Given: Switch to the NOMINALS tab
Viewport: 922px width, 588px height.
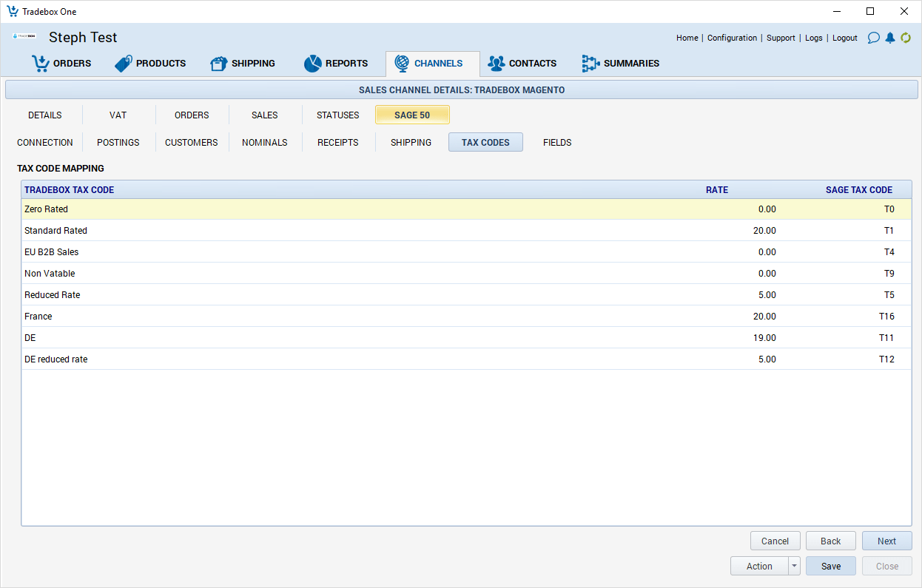Looking at the screenshot, I should pyautogui.click(x=264, y=142).
